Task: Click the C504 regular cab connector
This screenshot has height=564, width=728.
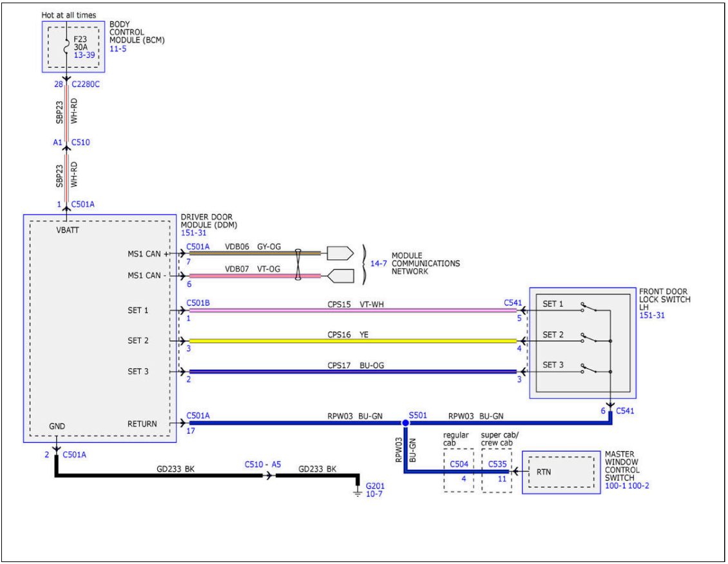Action: coord(459,464)
